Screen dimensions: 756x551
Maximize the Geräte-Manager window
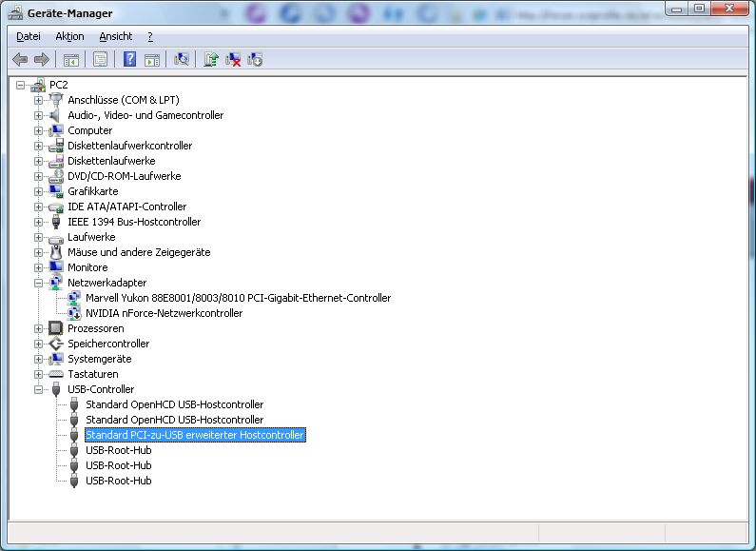click(x=700, y=9)
